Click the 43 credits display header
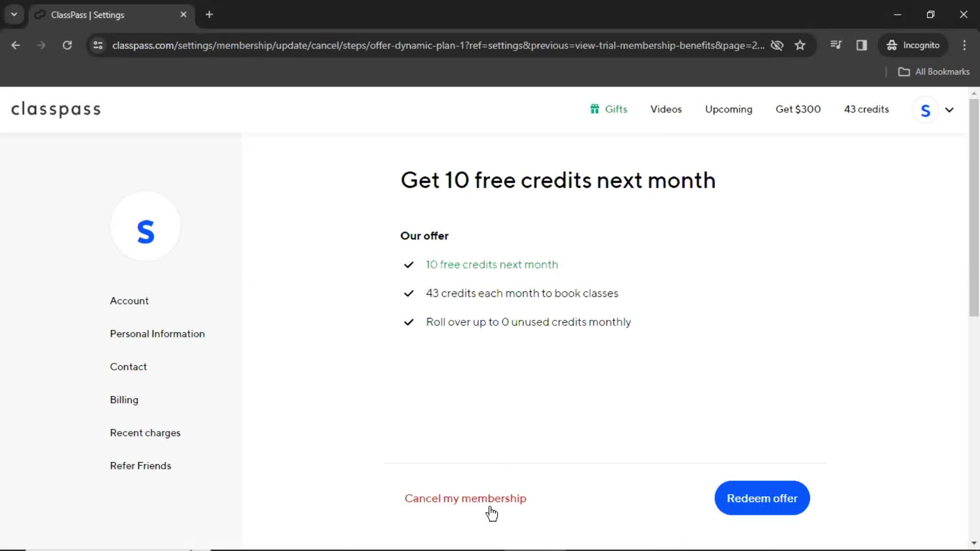 click(866, 109)
